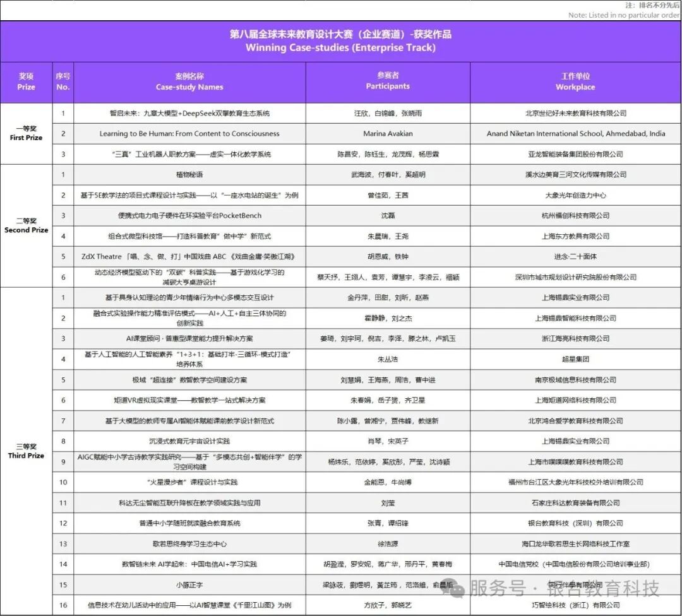The height and width of the screenshot is (616, 682).
Task: Select the "Second Prize" category cell
Action: click(x=26, y=226)
